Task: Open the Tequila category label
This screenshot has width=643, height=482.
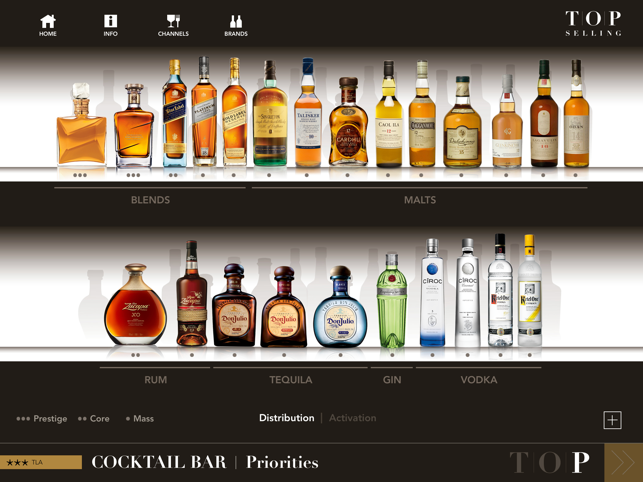Action: point(291,379)
